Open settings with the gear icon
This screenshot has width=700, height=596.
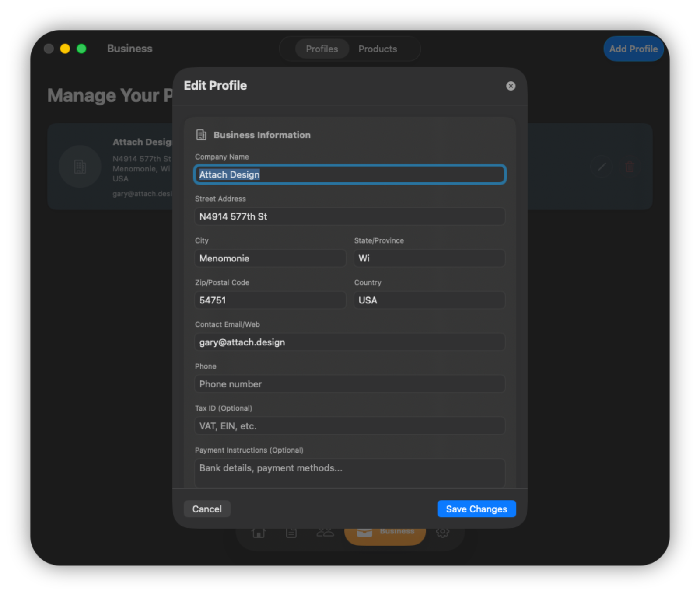click(x=443, y=532)
